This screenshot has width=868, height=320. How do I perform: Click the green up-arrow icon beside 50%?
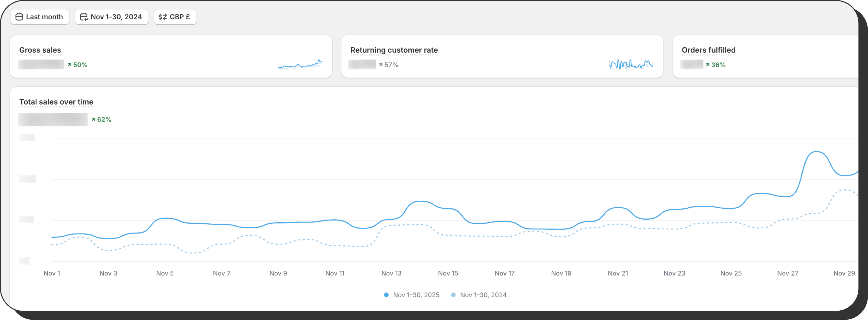tap(69, 65)
